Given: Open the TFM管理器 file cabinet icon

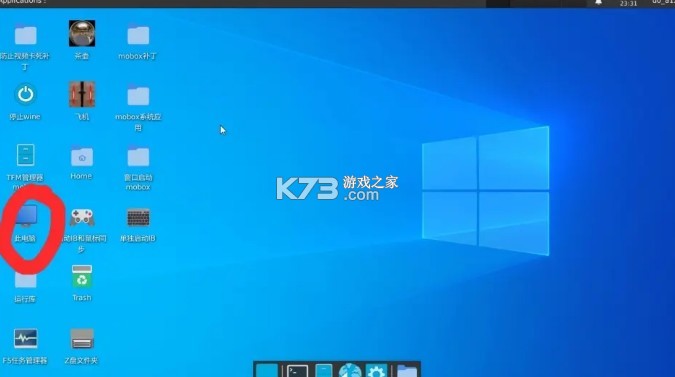Looking at the screenshot, I should pyautogui.click(x=25, y=155).
